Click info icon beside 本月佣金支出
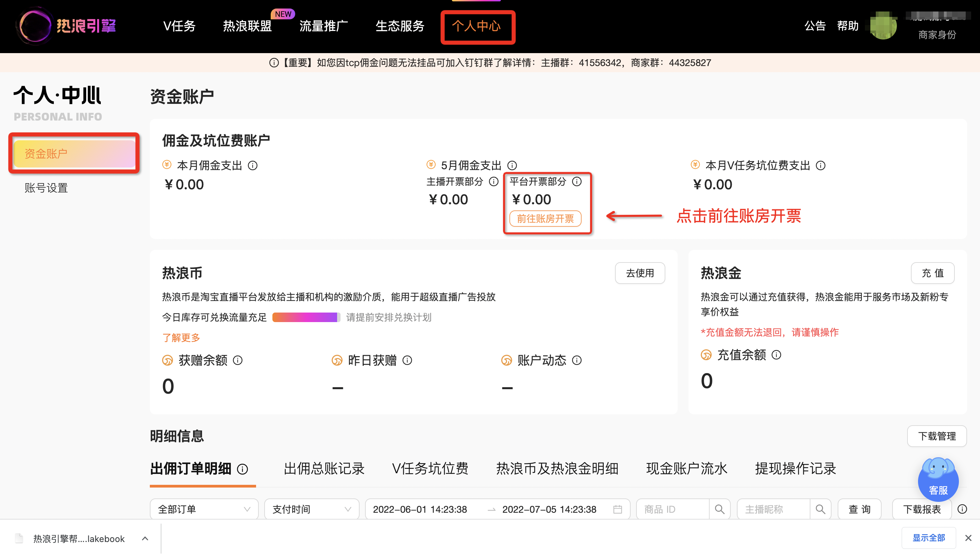 point(252,166)
